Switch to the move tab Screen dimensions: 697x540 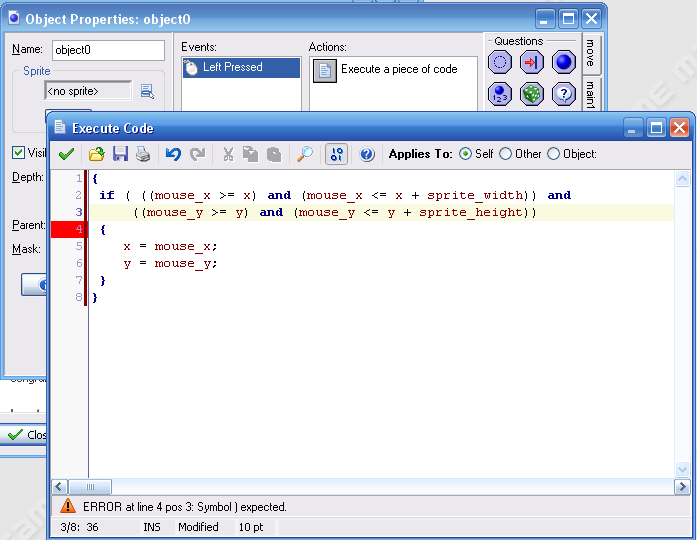[591, 53]
